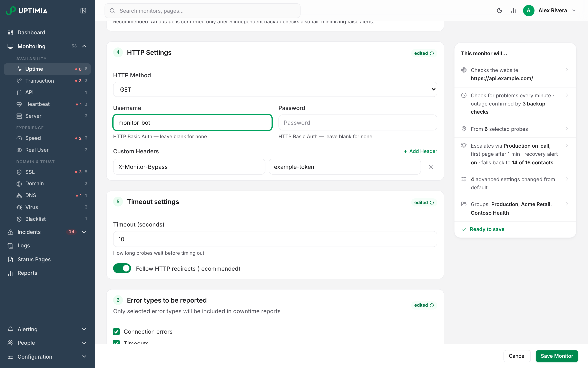Screen dimensions: 588x368
Task: Reset HTTP Settings edited badge
Action: 424,53
